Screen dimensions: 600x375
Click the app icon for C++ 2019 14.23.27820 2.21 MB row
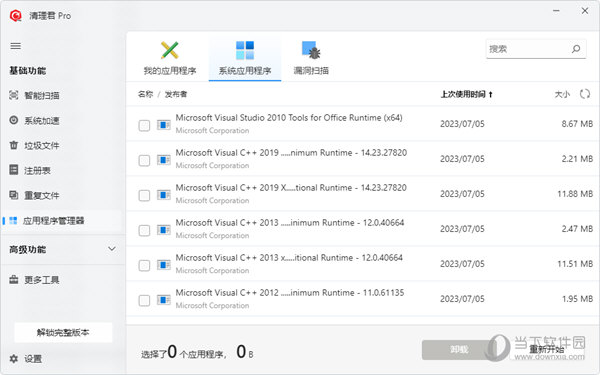point(164,160)
